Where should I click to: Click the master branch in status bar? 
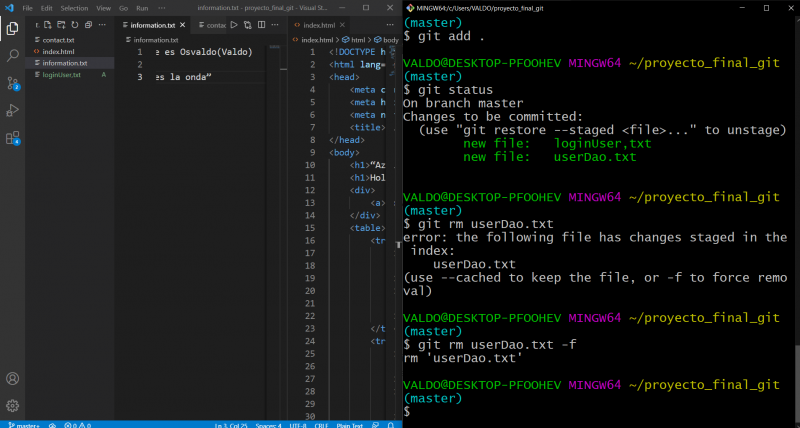(x=22, y=423)
